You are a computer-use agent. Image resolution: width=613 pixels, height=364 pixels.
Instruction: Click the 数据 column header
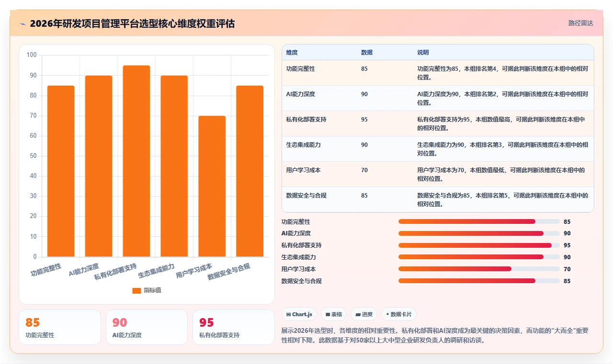[x=367, y=52]
